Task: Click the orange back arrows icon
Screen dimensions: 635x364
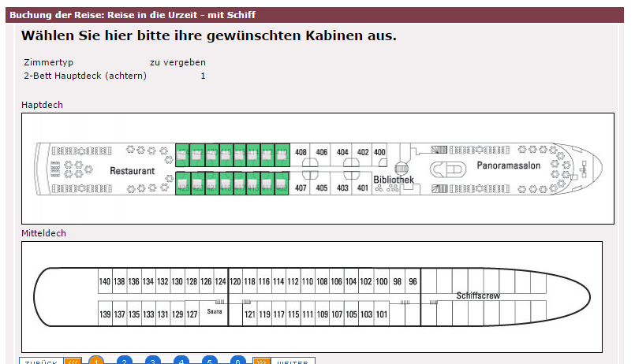Action: pos(73,361)
